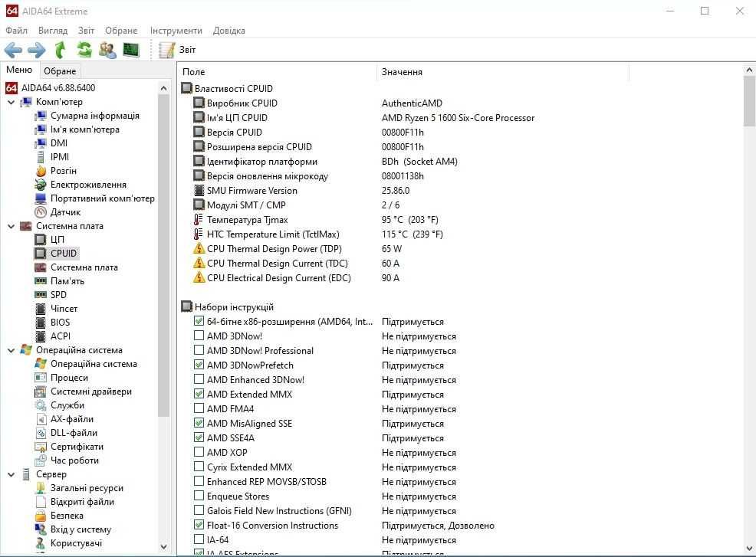756x557 pixels.
Task: Open the Обране menu in menu bar
Action: (121, 31)
